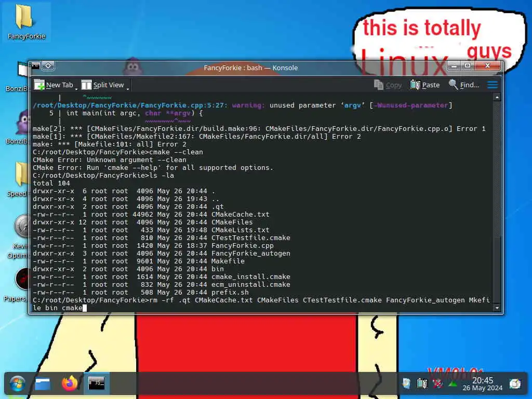Image resolution: width=532 pixels, height=399 pixels.
Task: Click the terminal scrollbar up arrow
Action: [x=497, y=97]
